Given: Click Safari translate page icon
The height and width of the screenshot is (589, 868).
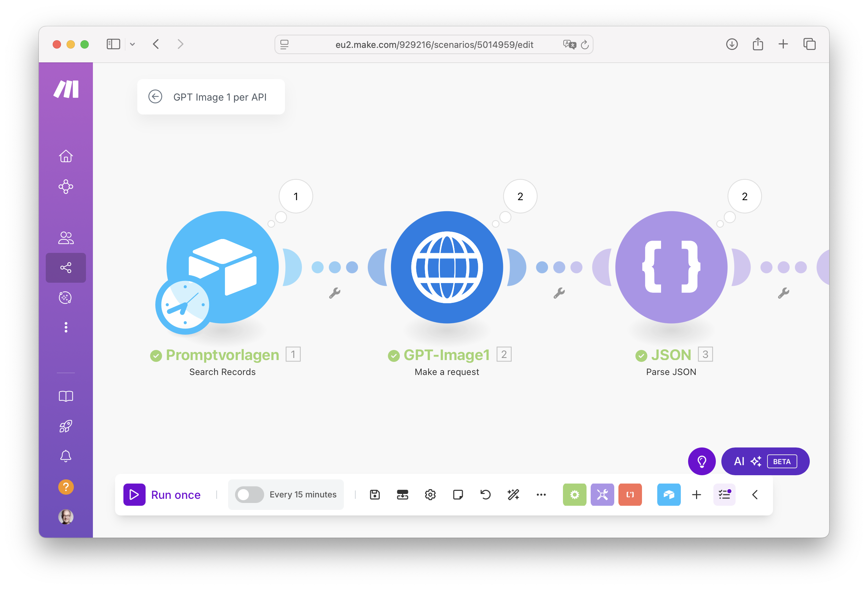Looking at the screenshot, I should pyautogui.click(x=570, y=44).
